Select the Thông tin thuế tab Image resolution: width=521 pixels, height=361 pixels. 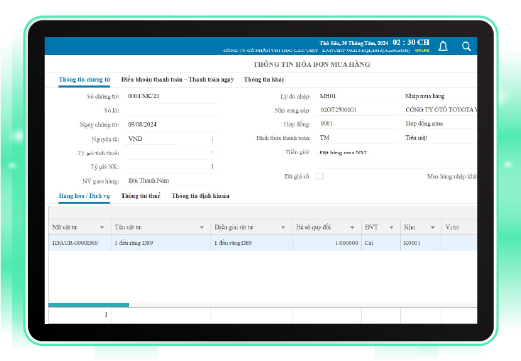click(x=141, y=196)
